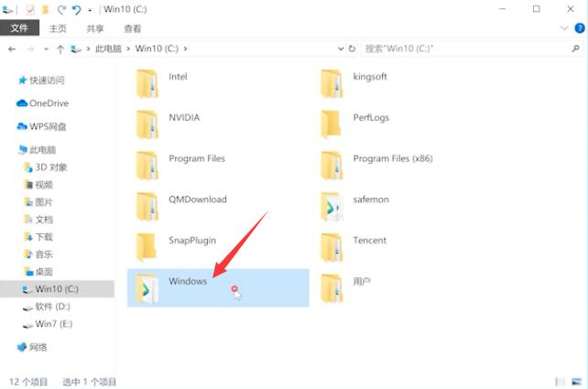Go up one folder level arrow

[60, 49]
